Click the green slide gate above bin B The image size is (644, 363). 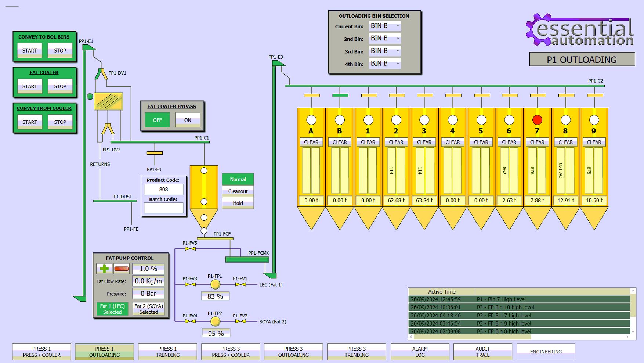(x=340, y=96)
